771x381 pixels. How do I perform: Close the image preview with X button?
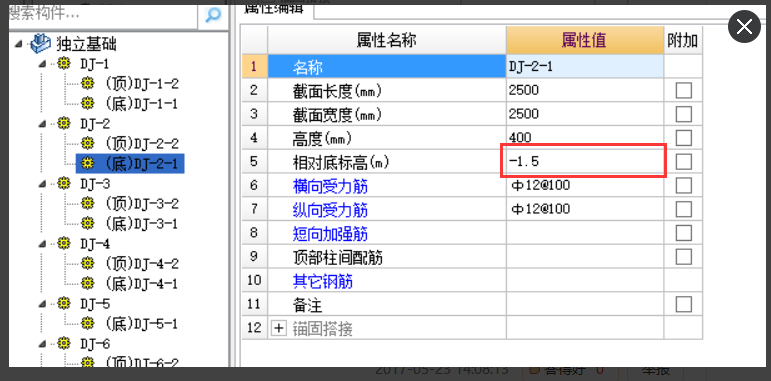click(744, 26)
